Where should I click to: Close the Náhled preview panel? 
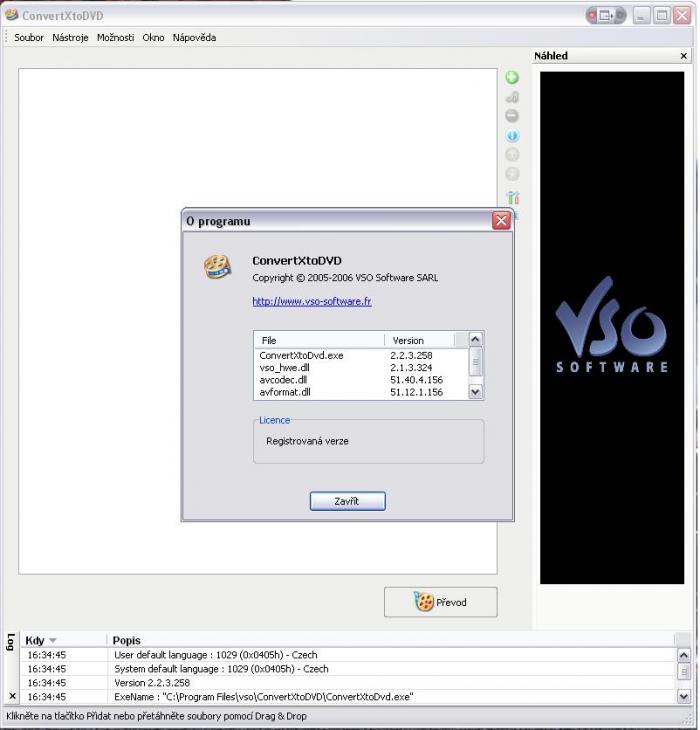(x=684, y=56)
